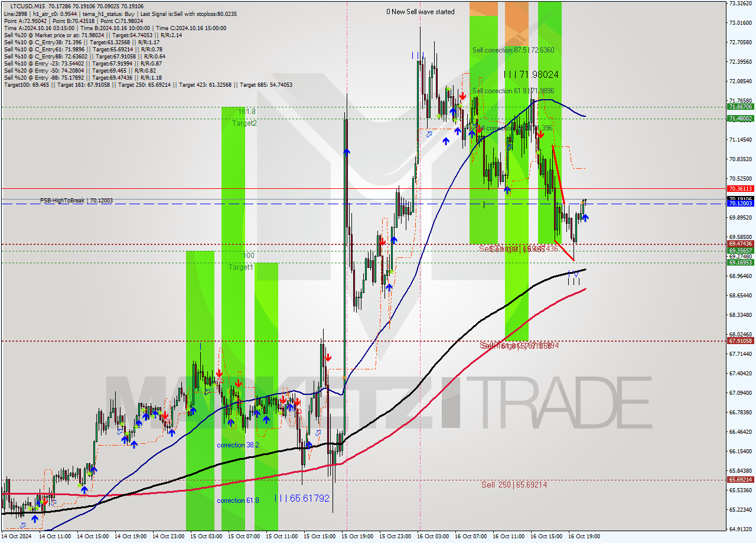Image resolution: width=756 pixels, height=543 pixels.
Task: Click the '15 Oct 19:00' time axis label
Action: [x=357, y=537]
